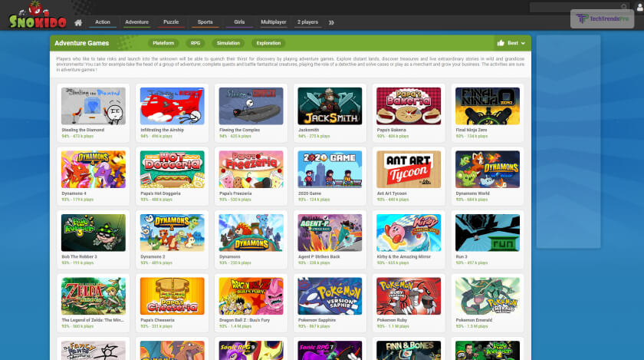644x360 pixels.
Task: Open Fleeing the Complex thumbnail
Action: pos(251,106)
